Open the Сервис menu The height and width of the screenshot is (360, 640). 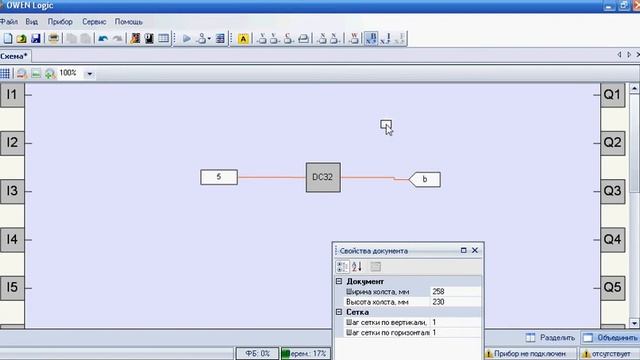pyautogui.click(x=94, y=22)
